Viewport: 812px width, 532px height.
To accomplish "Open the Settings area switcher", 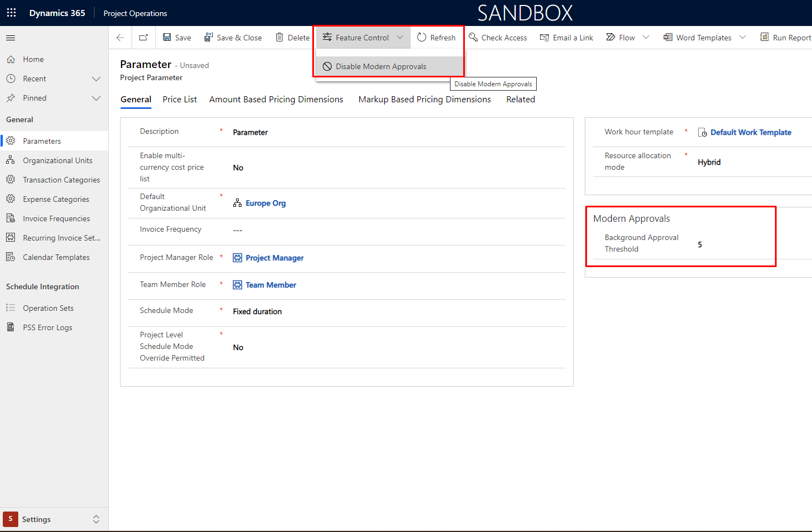I will [54, 519].
